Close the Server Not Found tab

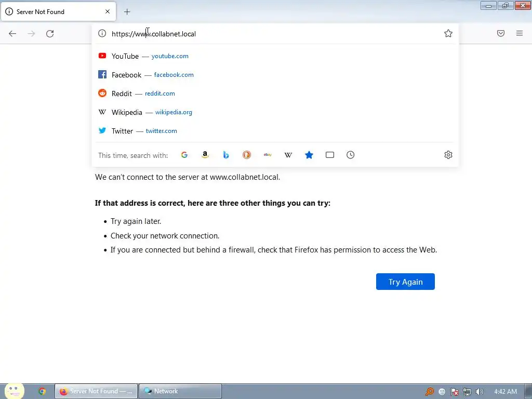click(x=108, y=11)
